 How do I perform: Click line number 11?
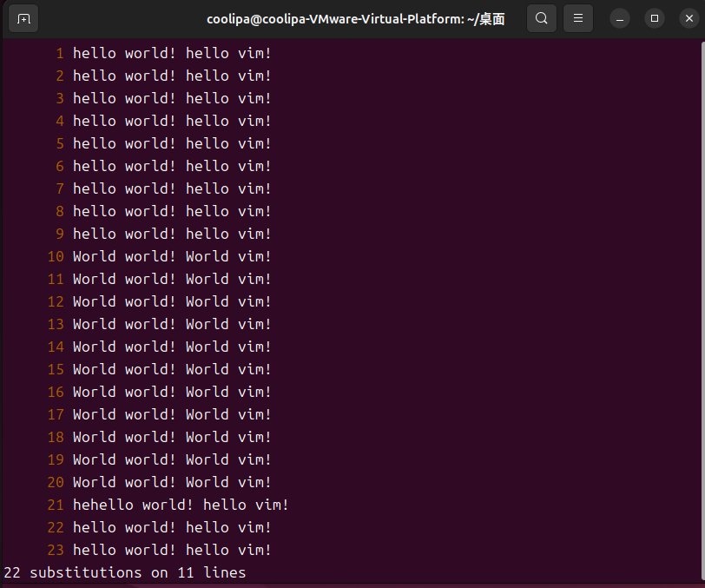point(56,279)
